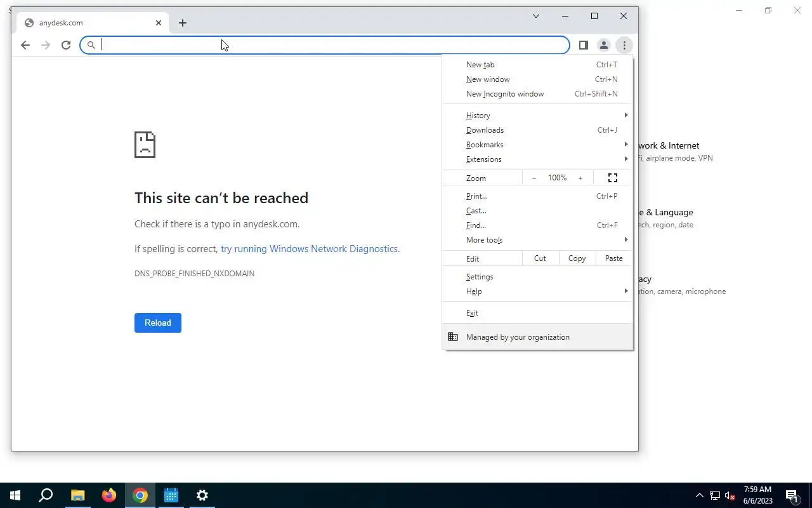
Task: Click the search magnifier in address bar
Action: (x=91, y=45)
